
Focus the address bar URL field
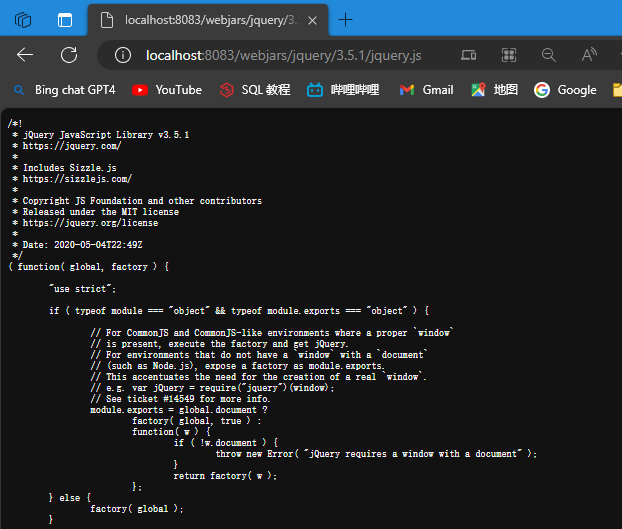tap(283, 55)
